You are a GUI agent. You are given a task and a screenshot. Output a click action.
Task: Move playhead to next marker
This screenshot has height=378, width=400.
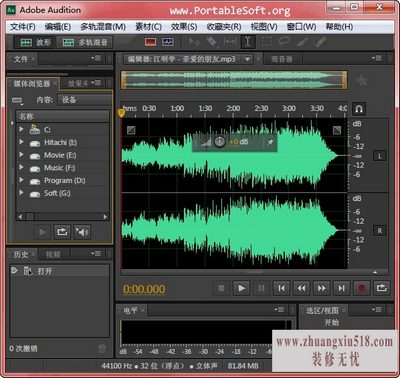[342, 288]
